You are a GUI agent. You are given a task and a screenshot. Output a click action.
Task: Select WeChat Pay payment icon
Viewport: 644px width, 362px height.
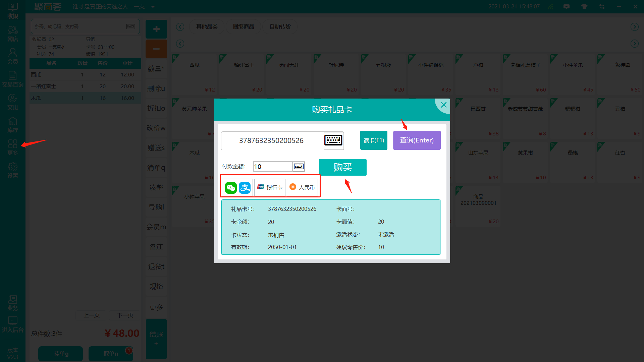point(231,187)
